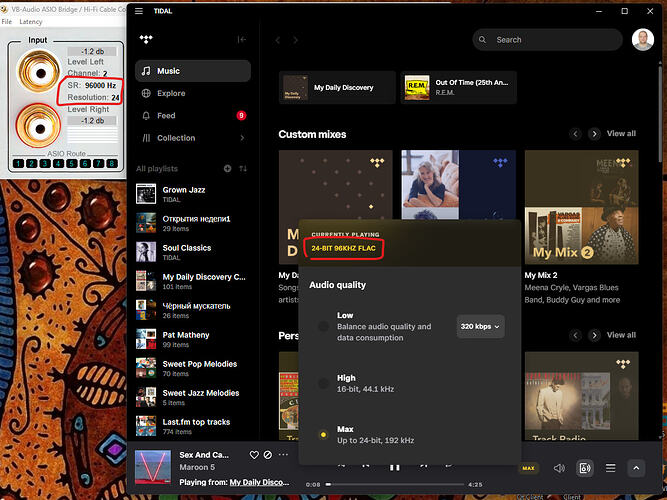Open the Out Of Time R.E.M. album card

[x=459, y=87]
